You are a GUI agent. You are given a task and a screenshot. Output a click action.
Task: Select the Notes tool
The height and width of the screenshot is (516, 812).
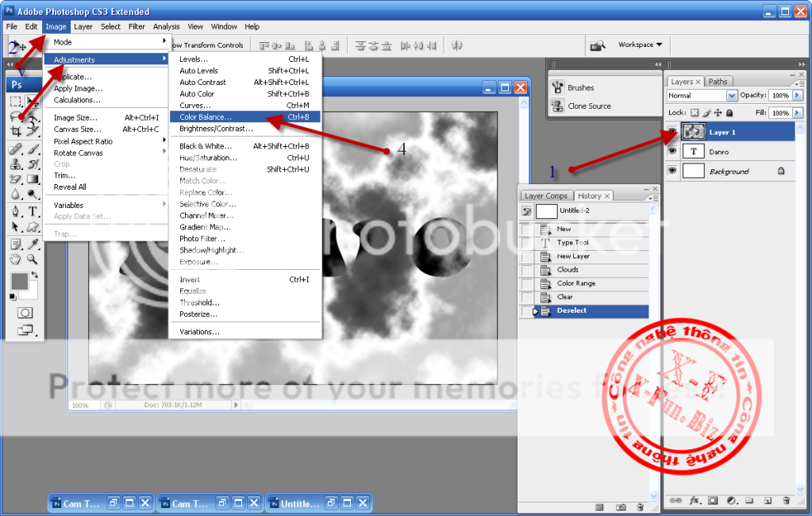coord(16,244)
